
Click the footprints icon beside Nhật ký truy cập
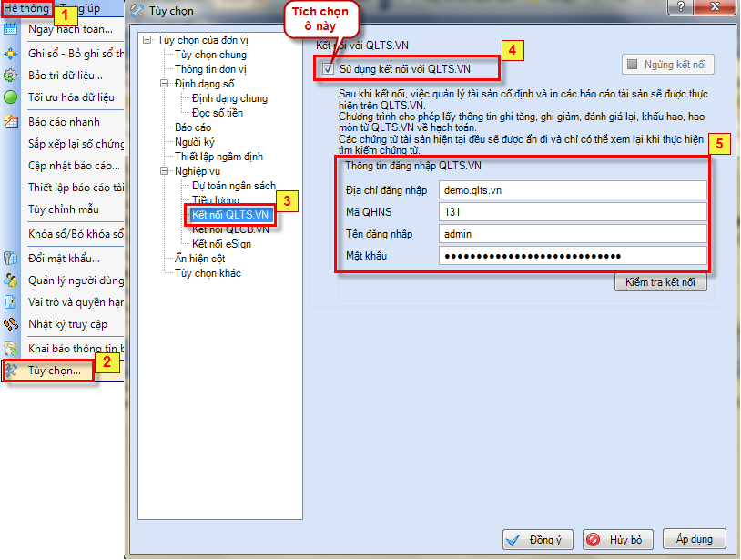click(10, 324)
